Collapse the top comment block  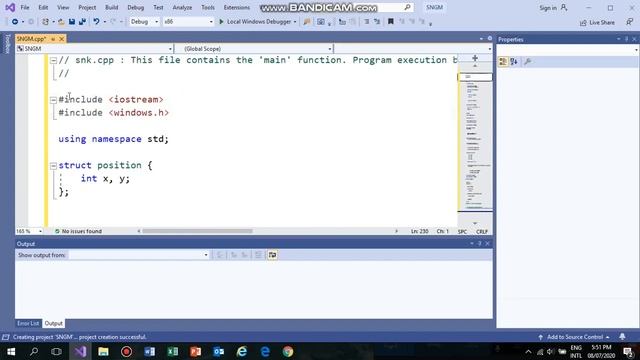click(53, 60)
